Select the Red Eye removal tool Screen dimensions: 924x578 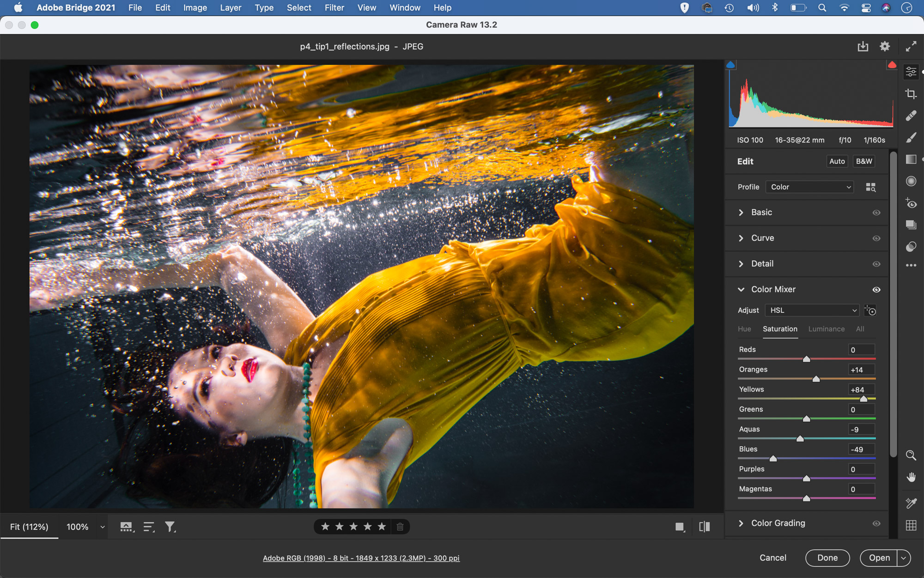911,203
